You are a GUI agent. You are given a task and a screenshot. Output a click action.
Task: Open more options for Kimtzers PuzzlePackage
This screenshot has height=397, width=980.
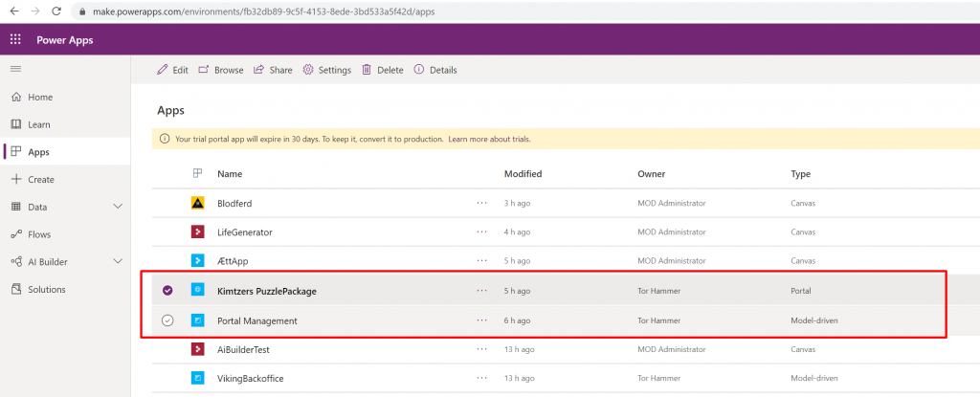point(481,291)
